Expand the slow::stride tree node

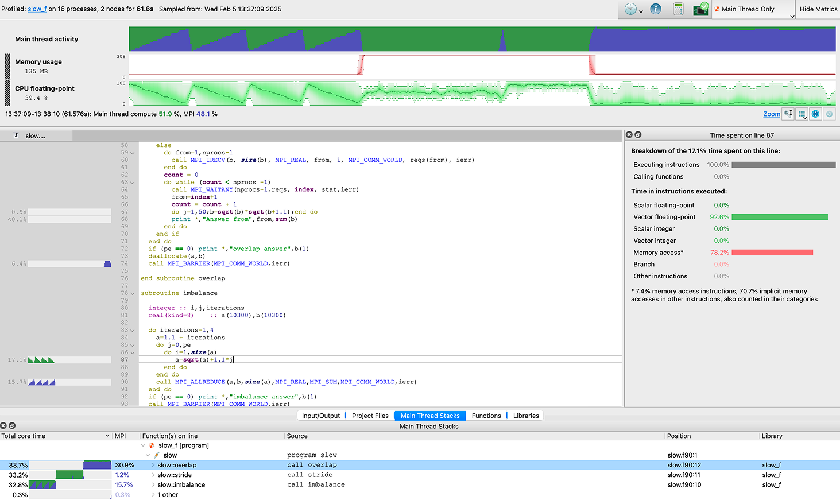point(153,475)
